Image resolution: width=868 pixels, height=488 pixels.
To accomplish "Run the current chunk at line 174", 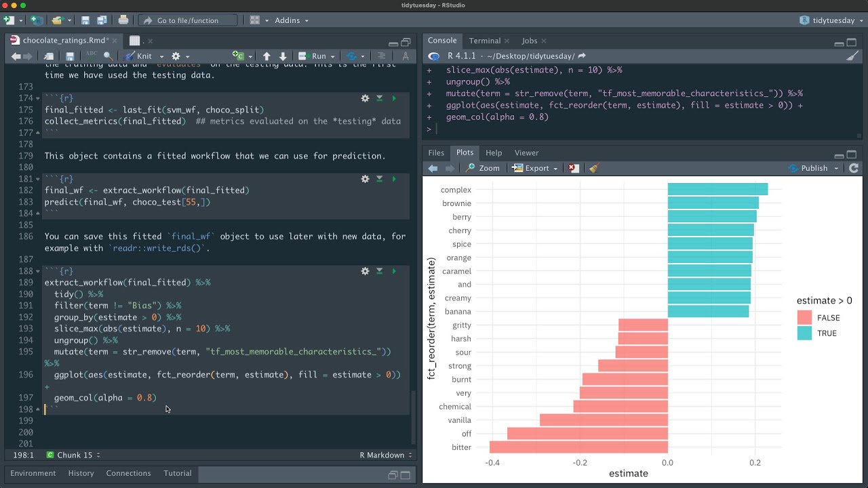I will (394, 98).
